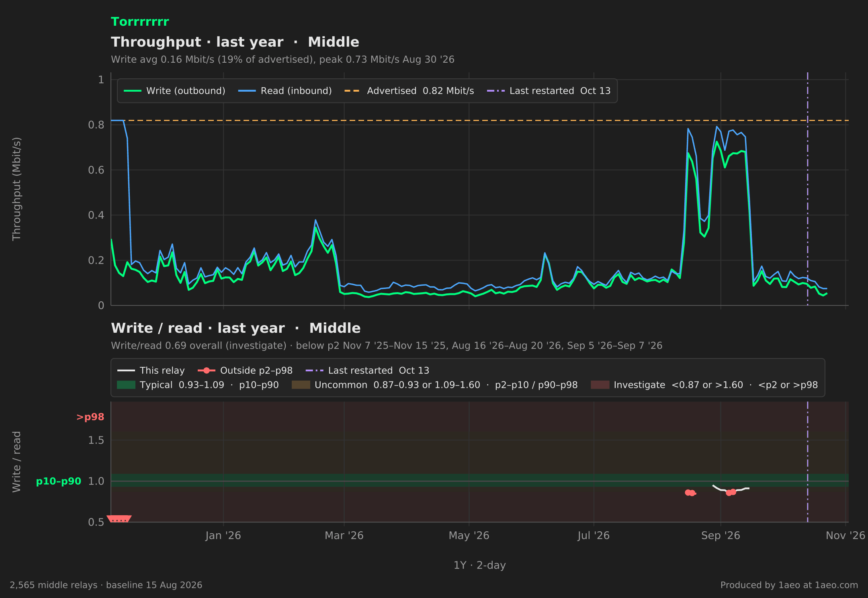Click the green p10–p90 axis label
Image resolution: width=868 pixels, height=598 pixels.
click(59, 481)
